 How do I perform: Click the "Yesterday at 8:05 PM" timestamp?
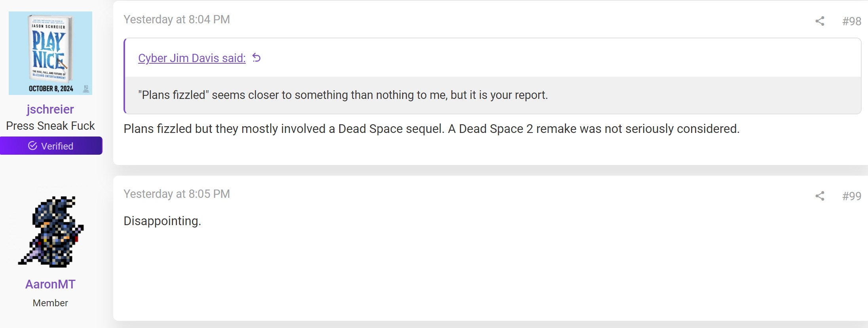(x=177, y=194)
